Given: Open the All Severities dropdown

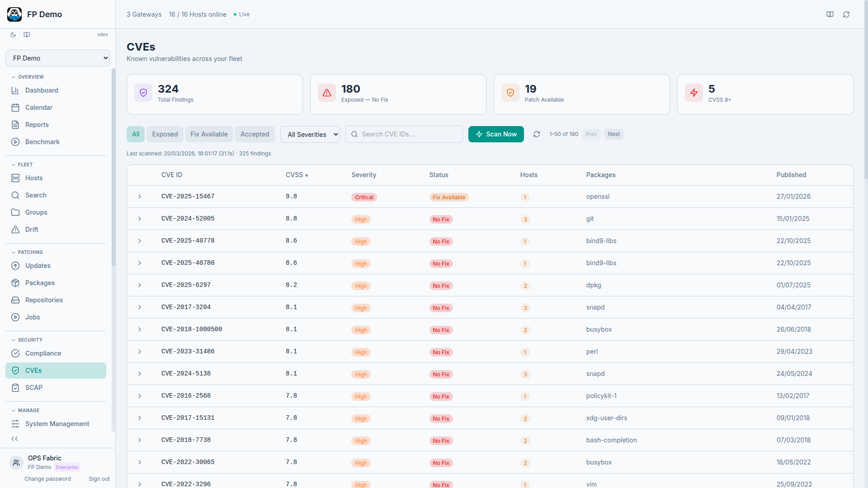Looking at the screenshot, I should tap(310, 134).
